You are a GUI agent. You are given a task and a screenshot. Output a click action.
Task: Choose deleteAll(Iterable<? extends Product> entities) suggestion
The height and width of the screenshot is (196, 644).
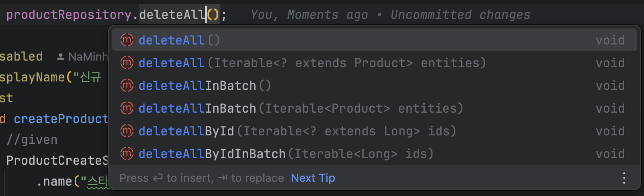(374, 63)
